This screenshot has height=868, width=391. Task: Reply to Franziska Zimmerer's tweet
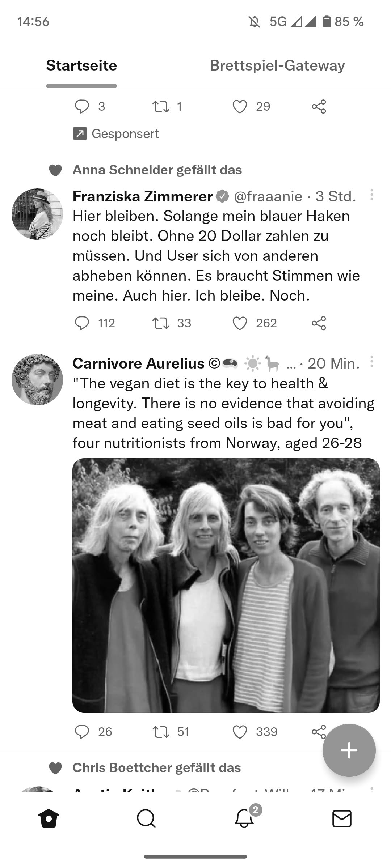[82, 323]
